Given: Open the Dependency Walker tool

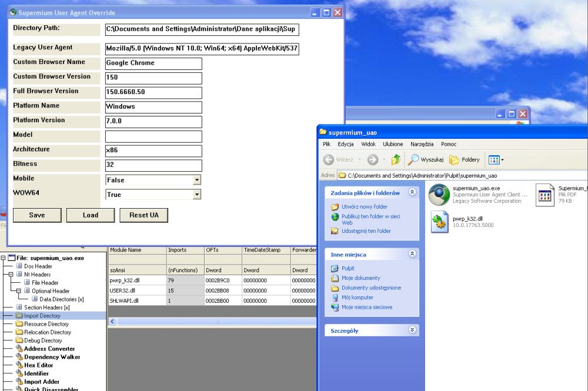Looking at the screenshot, I should click(52, 357).
